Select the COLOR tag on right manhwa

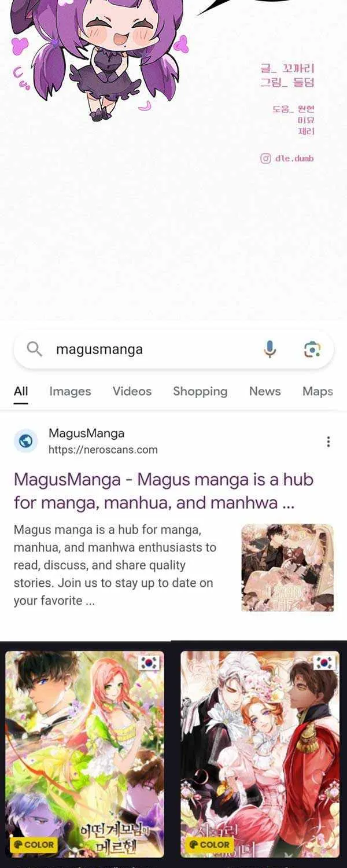coord(208,844)
